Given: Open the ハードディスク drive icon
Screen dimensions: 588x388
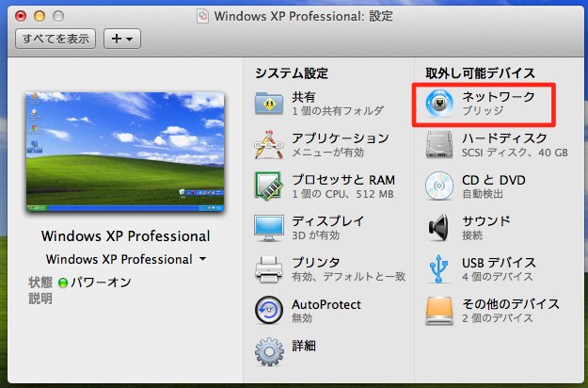Looking at the screenshot, I should click(x=438, y=144).
